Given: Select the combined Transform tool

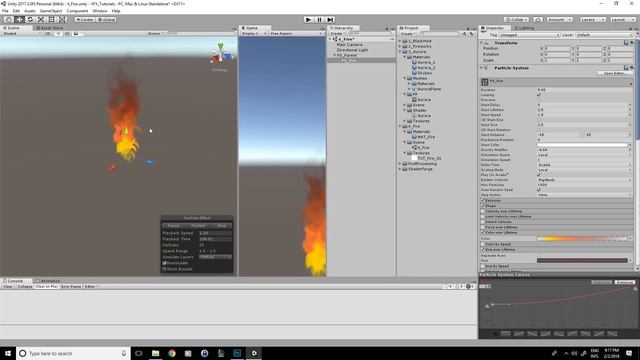Looking at the screenshot, I should coord(62,19).
